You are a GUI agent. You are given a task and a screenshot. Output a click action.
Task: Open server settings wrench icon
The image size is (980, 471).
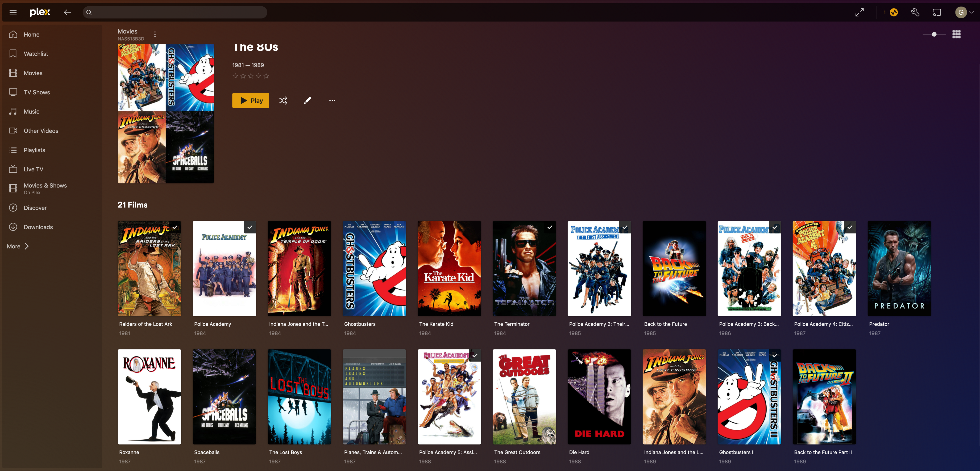915,13
